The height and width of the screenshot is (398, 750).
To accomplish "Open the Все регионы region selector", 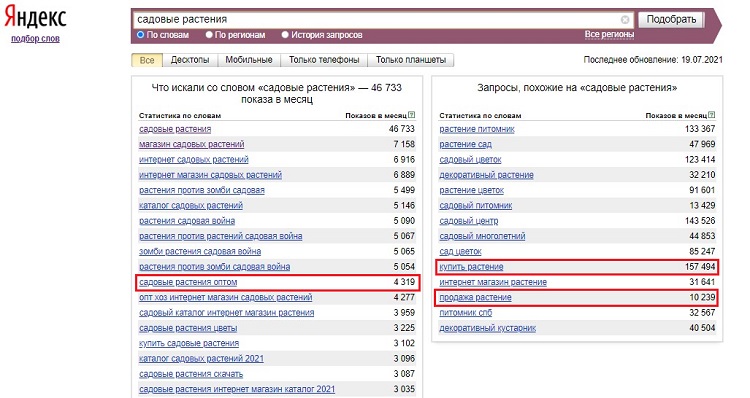I will pyautogui.click(x=609, y=34).
